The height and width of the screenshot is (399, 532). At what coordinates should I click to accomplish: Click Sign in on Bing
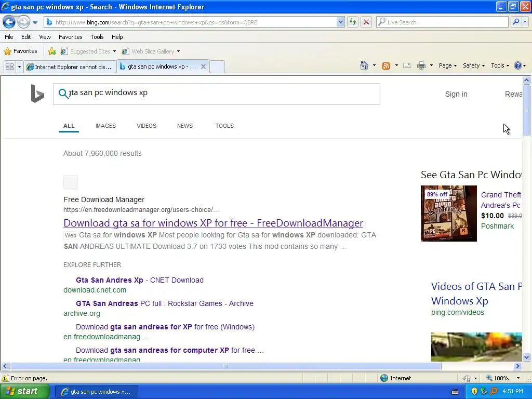click(456, 94)
